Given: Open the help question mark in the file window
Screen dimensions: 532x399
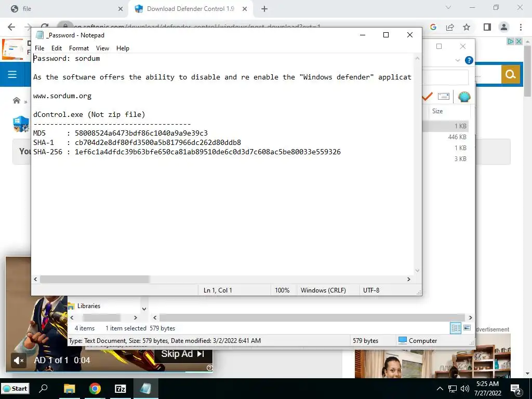Looking at the screenshot, I should pyautogui.click(x=469, y=60).
